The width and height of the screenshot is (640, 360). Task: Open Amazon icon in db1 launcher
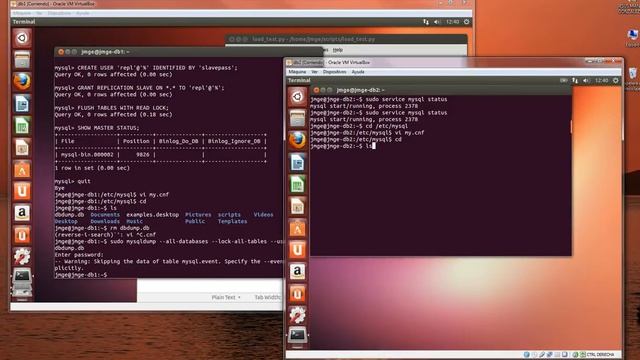22,213
